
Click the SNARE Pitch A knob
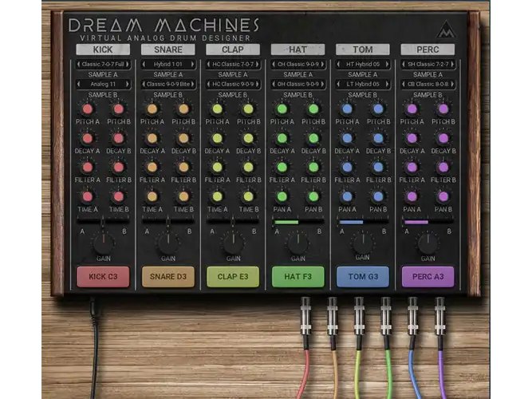point(152,109)
